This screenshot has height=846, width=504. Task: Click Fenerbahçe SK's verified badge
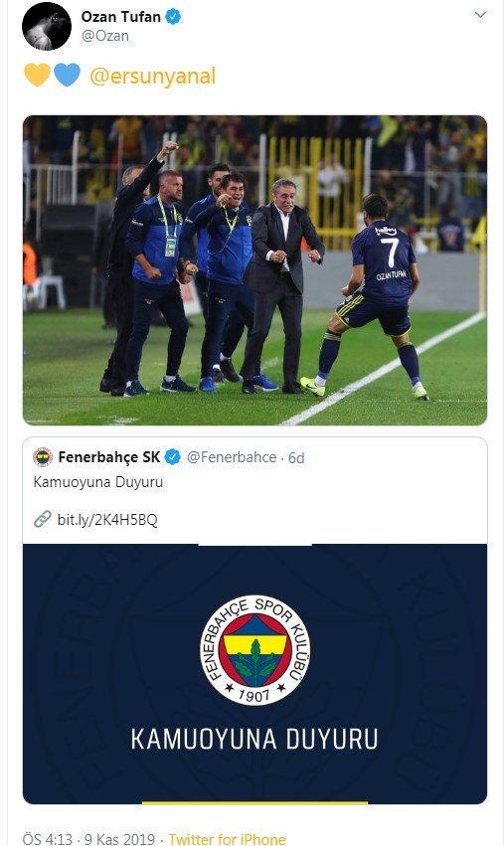click(x=172, y=457)
